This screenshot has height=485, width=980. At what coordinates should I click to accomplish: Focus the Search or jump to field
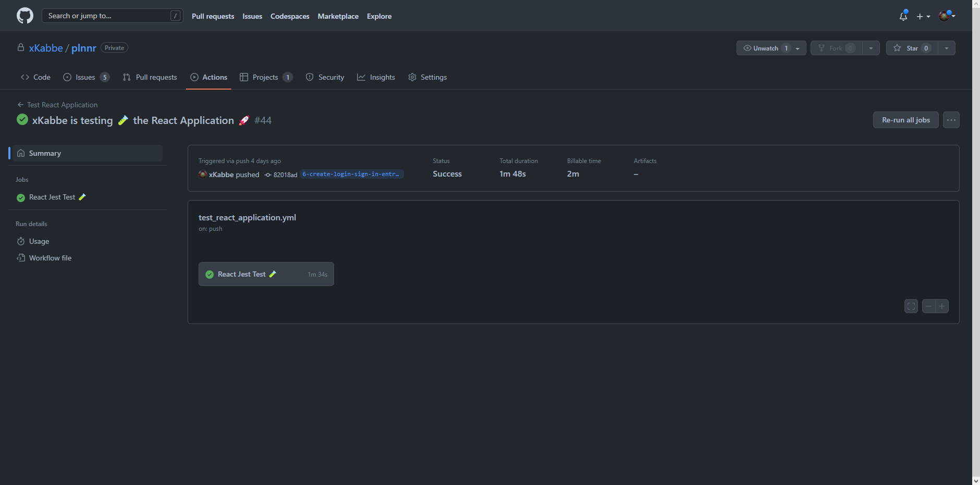pyautogui.click(x=113, y=16)
